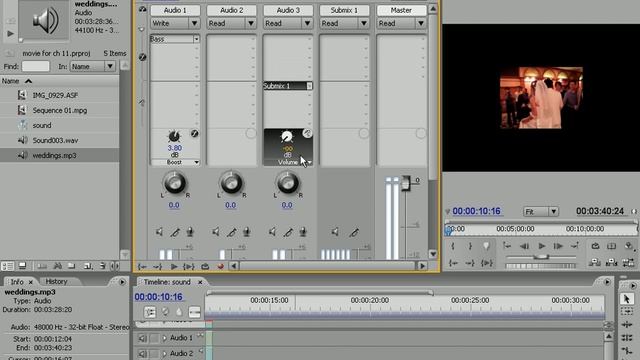Open the In: Name search filter dropdown
Image resolution: width=640 pixels, height=360 pixels.
click(x=93, y=66)
